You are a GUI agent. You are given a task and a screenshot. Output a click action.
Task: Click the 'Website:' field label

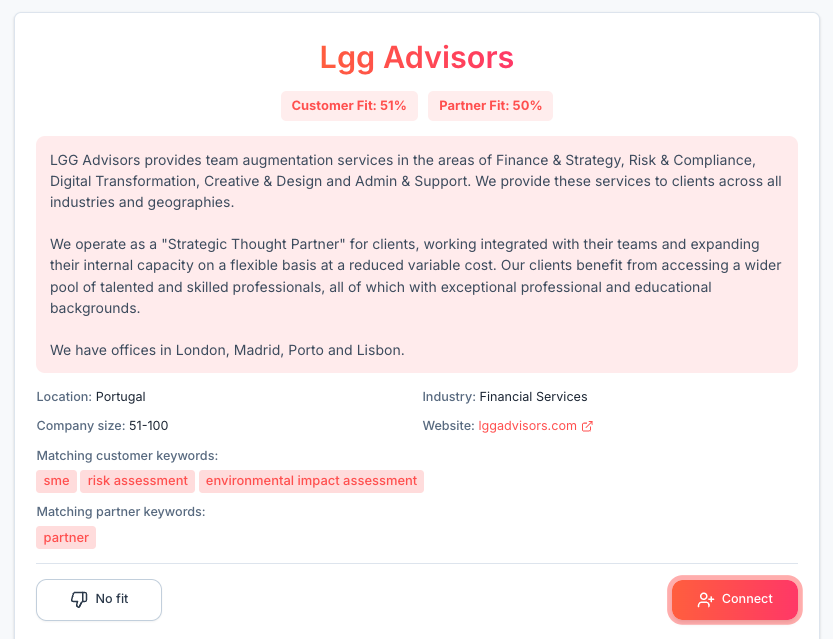[x=448, y=426]
